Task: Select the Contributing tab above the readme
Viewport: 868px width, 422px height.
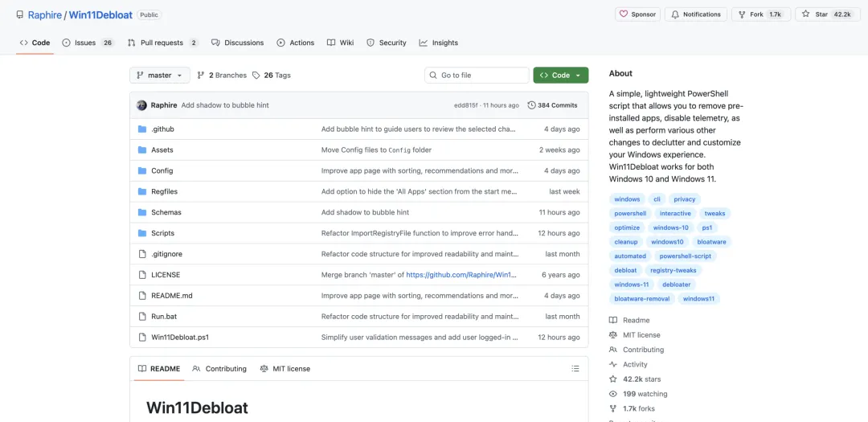Action: coord(219,369)
